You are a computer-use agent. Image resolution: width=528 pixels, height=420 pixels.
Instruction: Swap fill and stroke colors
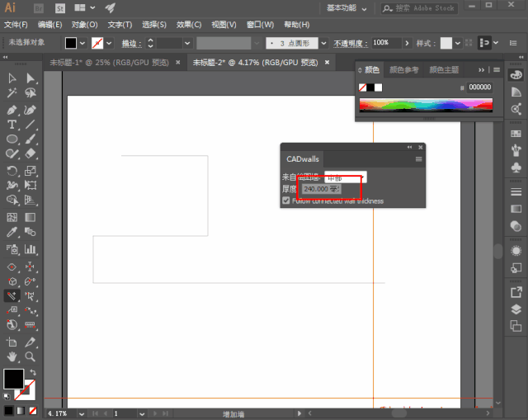point(33,372)
